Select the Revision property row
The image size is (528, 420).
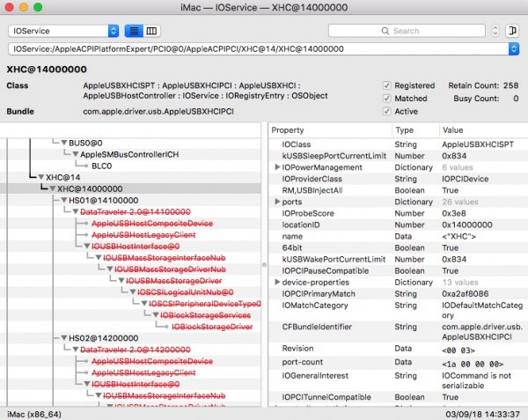399,349
